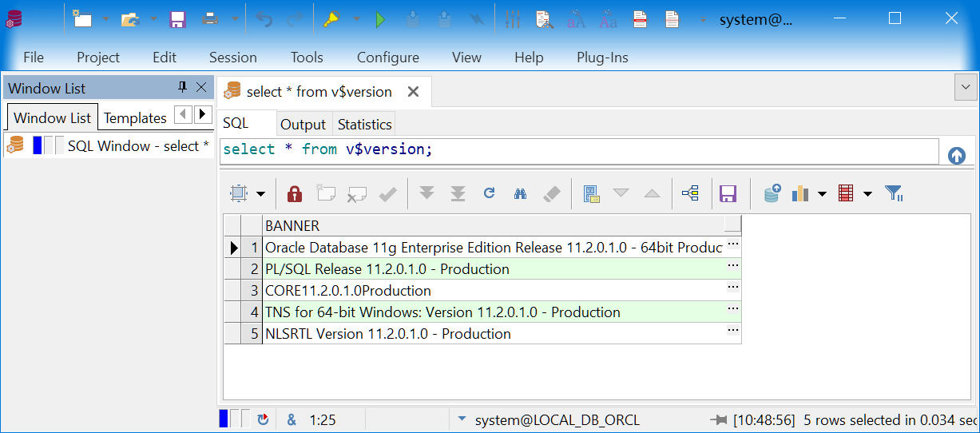The height and width of the screenshot is (433, 980).
Task: Open the Session menu
Action: pos(233,58)
